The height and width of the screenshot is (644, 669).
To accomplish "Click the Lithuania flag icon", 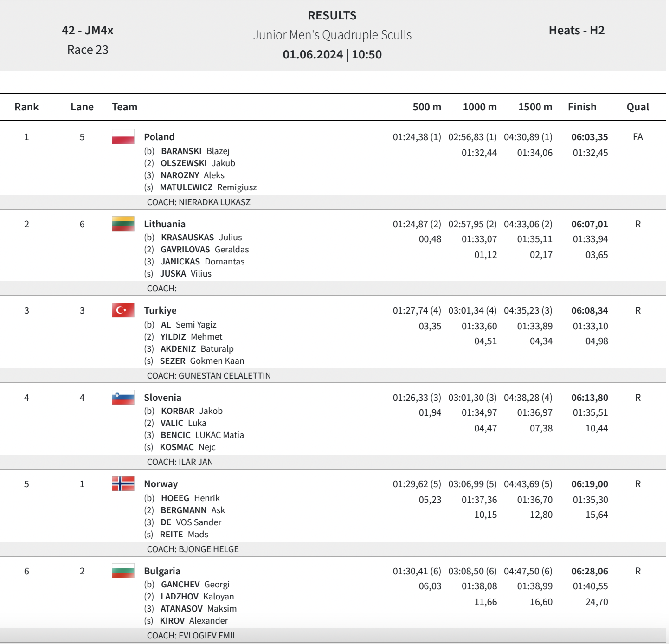I will [x=123, y=224].
